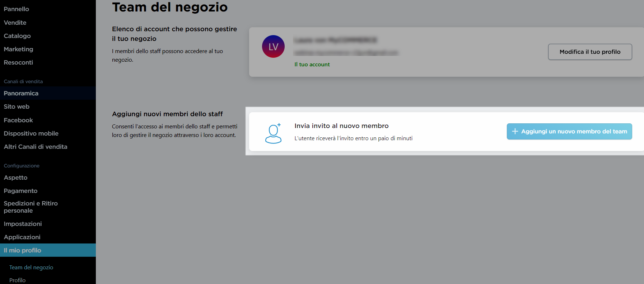Go to Pagamento settings
The image size is (644, 284).
coord(20,191)
